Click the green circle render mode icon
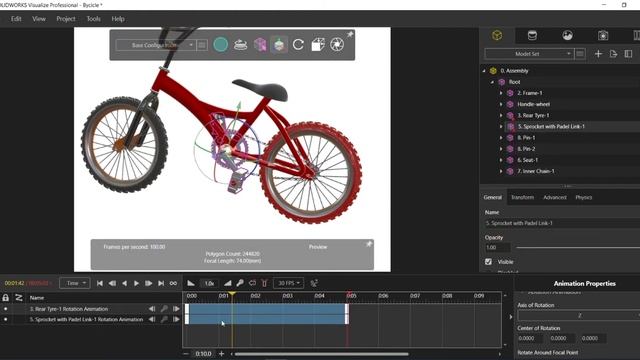 coord(221,44)
